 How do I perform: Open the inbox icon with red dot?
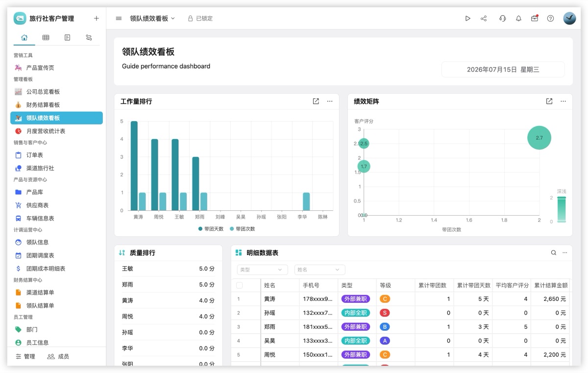(535, 18)
